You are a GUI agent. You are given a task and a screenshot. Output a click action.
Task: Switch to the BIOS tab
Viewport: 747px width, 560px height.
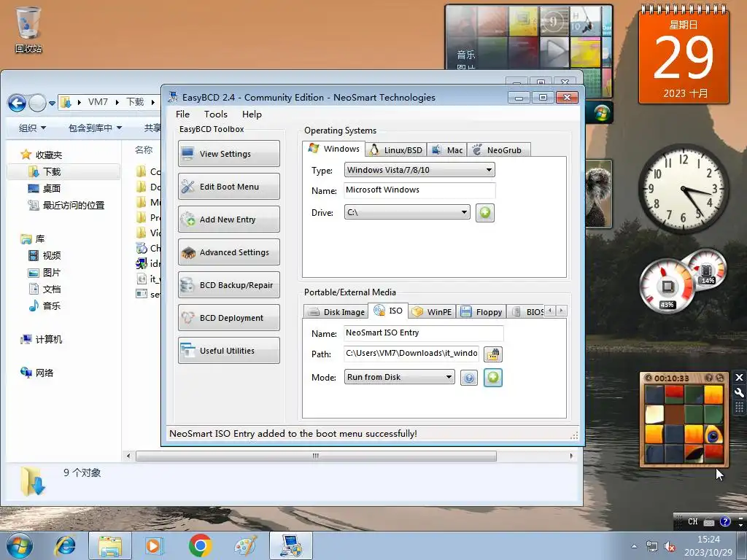pyautogui.click(x=526, y=312)
